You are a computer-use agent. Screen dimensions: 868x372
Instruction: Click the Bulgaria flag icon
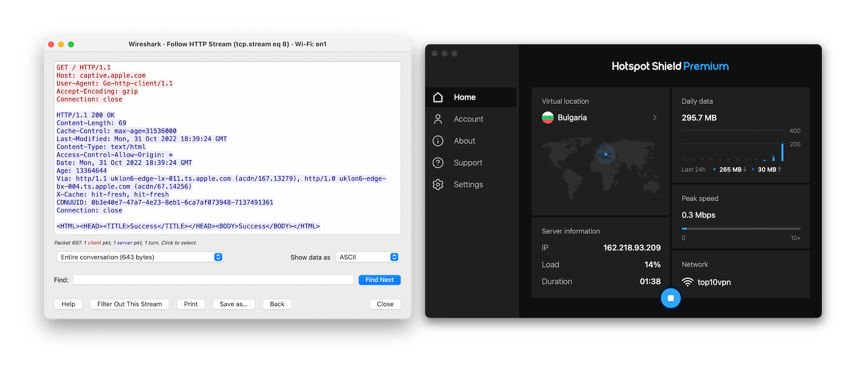pyautogui.click(x=548, y=117)
